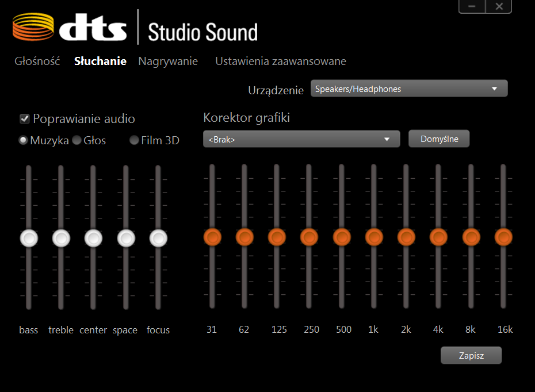Click the 2k frequency label

[x=406, y=329]
